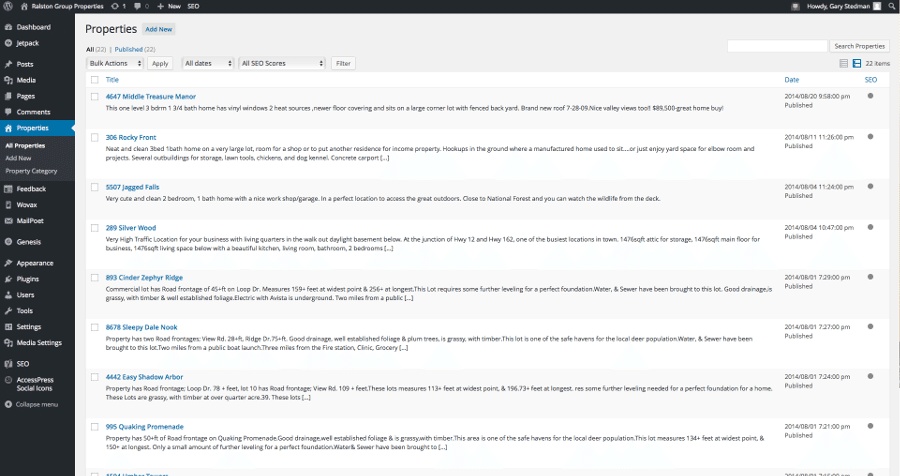
Task: Click the Settings sidebar icon
Action: pyautogui.click(x=8, y=327)
